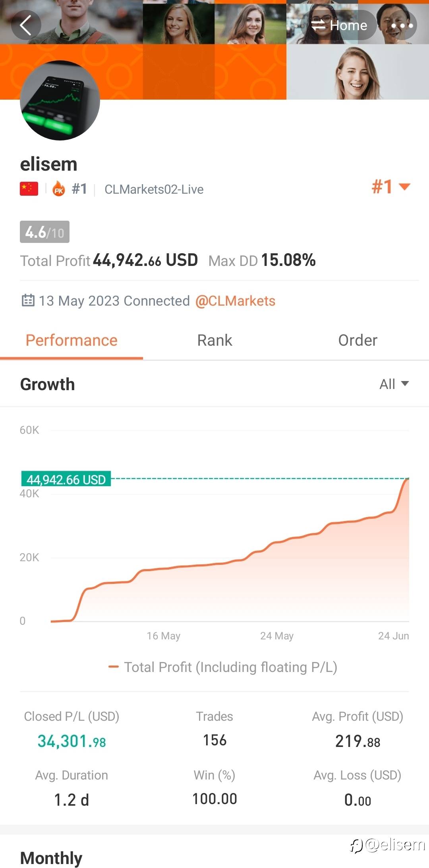The image size is (429, 868).
Task: Open the Order tab
Action: tap(357, 341)
